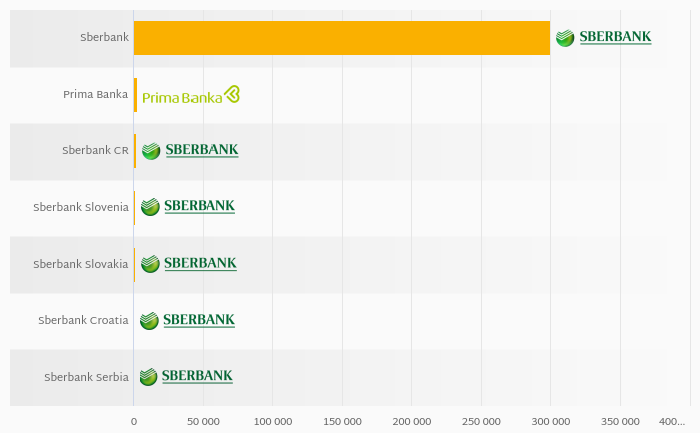Click the '0' axis value
The height and width of the screenshot is (433, 700).
click(x=134, y=421)
